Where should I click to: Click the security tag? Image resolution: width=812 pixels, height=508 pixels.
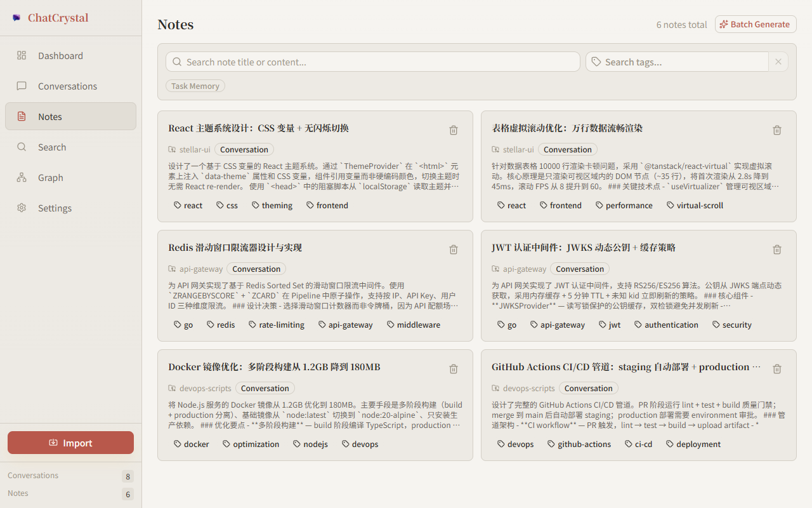tap(731, 324)
